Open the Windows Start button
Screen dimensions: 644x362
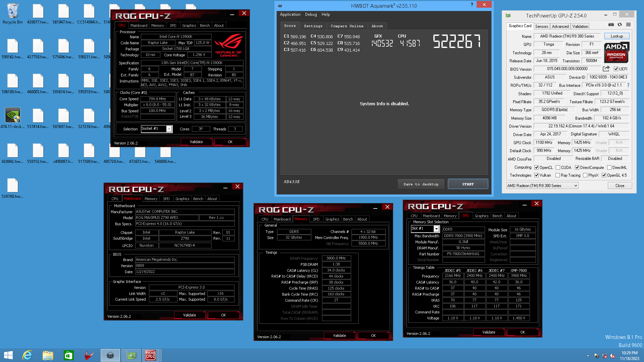(x=8, y=355)
